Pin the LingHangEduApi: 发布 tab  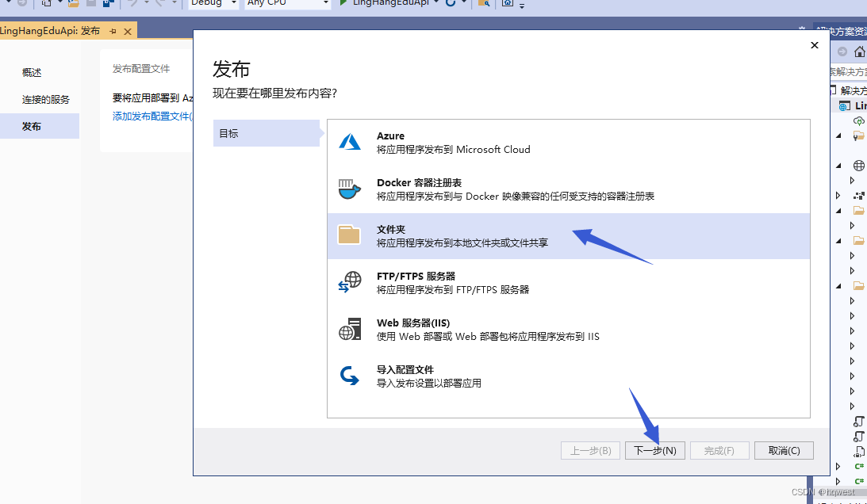coord(113,31)
